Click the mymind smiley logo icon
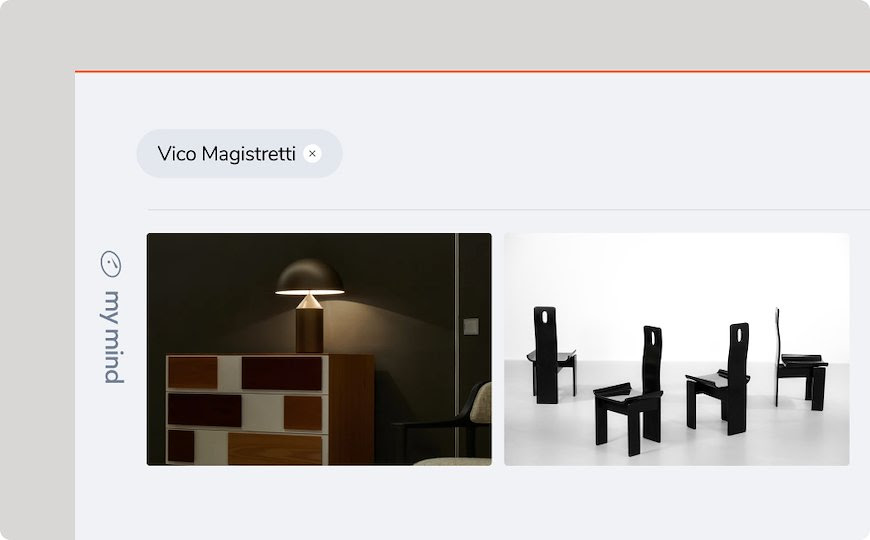This screenshot has width=870, height=540. [x=110, y=264]
